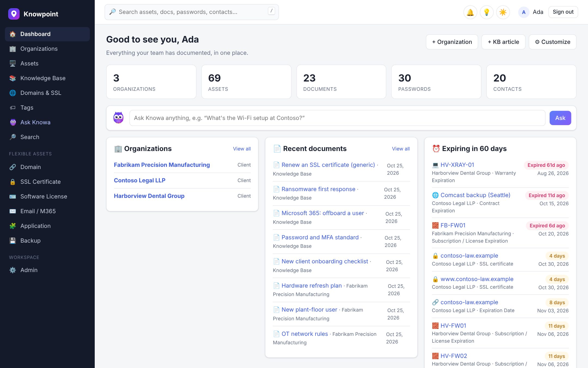
Task: Open Dashboard in the sidebar
Action: 47,34
